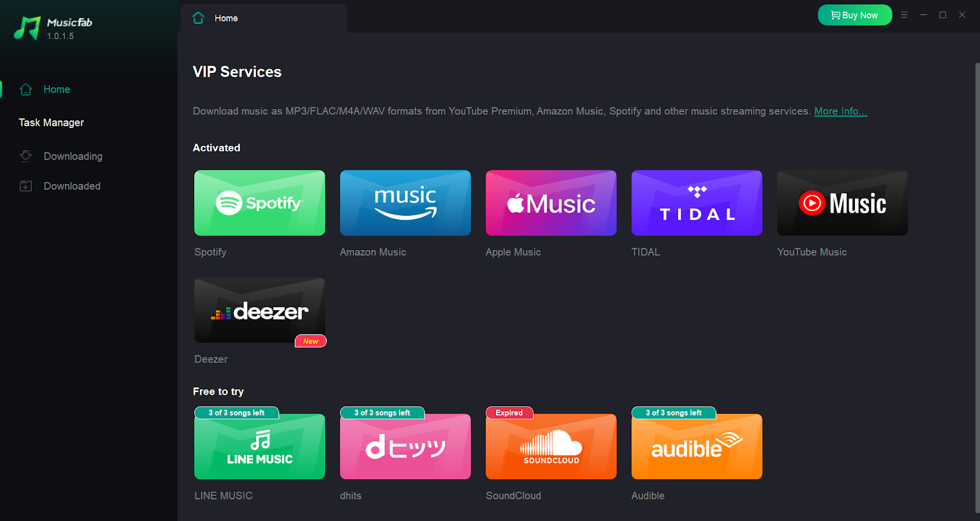This screenshot has height=521, width=980.
Task: Open the LINE MUSIC free trial tile
Action: tap(260, 447)
